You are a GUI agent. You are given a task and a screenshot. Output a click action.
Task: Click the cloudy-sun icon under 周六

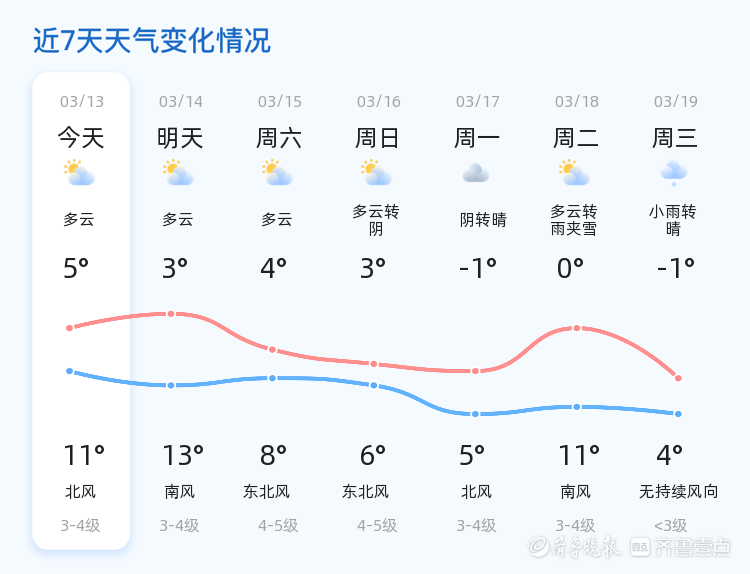(x=277, y=173)
